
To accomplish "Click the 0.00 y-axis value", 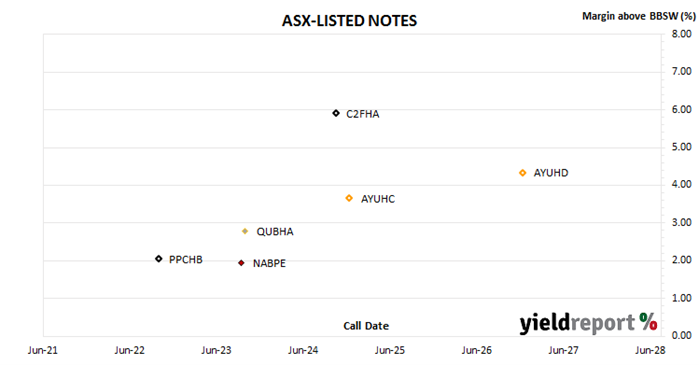I will 682,335.
